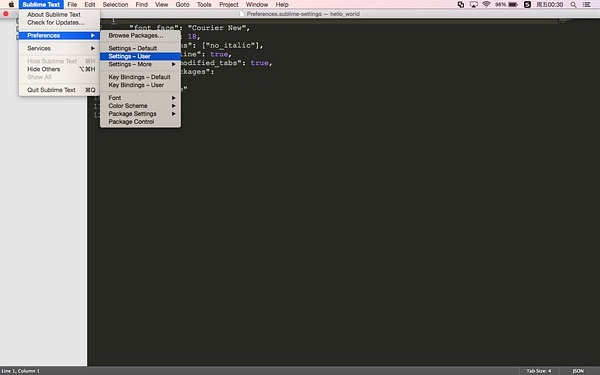
Task: Select Browse Packages…
Action: click(x=140, y=36)
